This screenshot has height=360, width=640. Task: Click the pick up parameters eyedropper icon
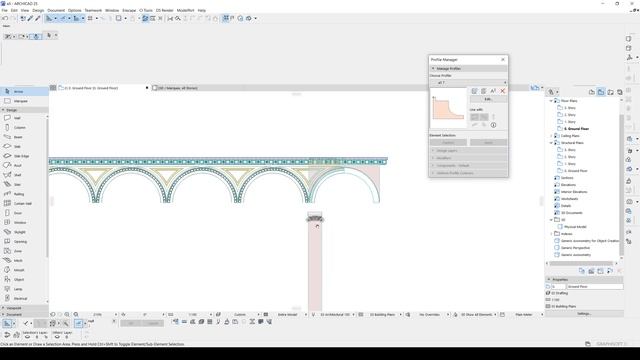coord(30,18)
